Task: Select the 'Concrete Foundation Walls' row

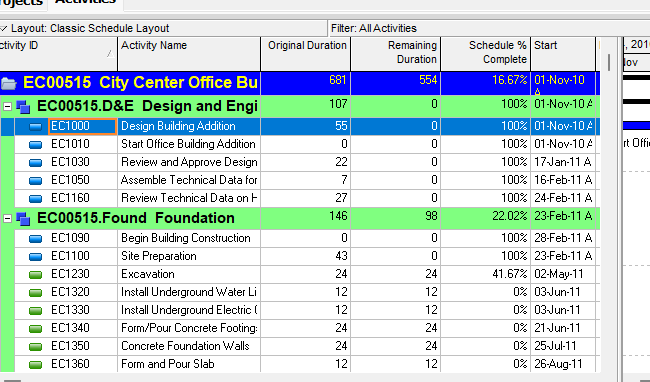Action: click(x=307, y=346)
